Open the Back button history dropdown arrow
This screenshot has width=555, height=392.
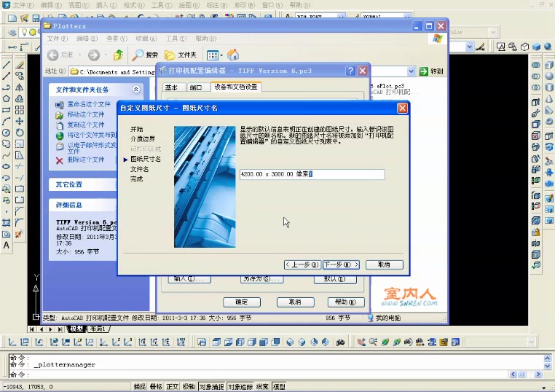(x=79, y=55)
